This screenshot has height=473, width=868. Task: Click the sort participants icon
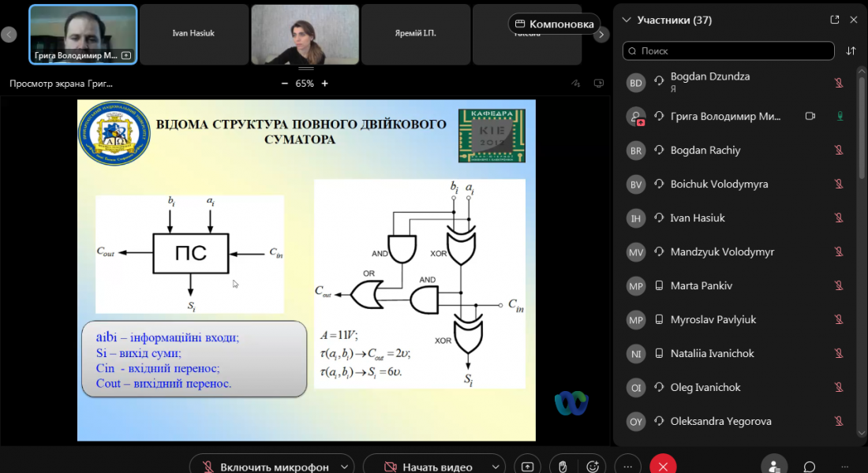tap(851, 50)
